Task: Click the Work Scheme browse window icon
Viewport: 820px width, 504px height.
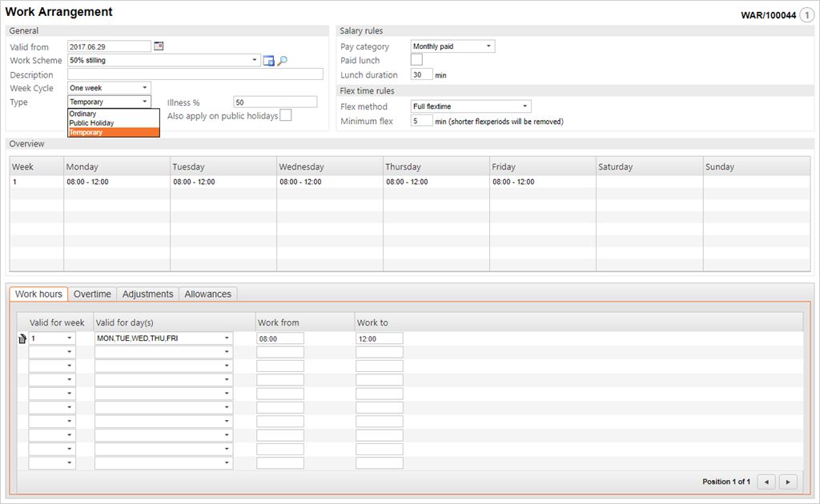Action: [269, 61]
